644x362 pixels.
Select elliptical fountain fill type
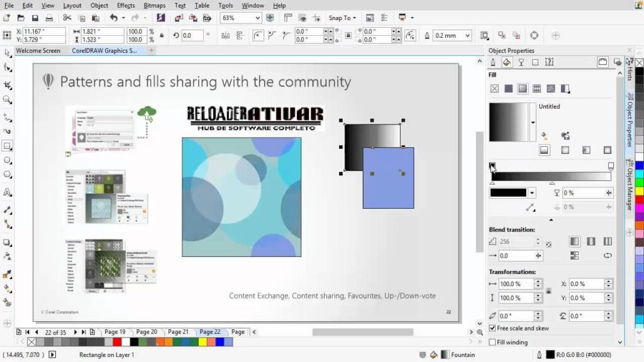coord(565,150)
